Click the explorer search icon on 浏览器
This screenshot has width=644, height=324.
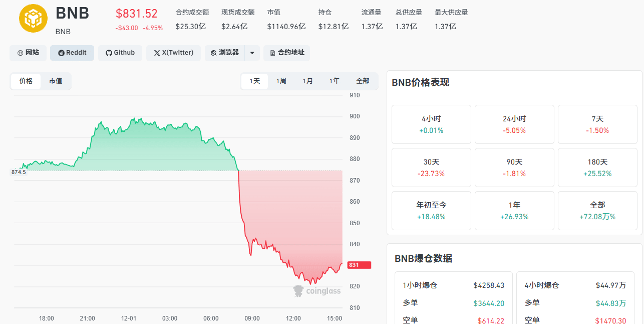214,53
